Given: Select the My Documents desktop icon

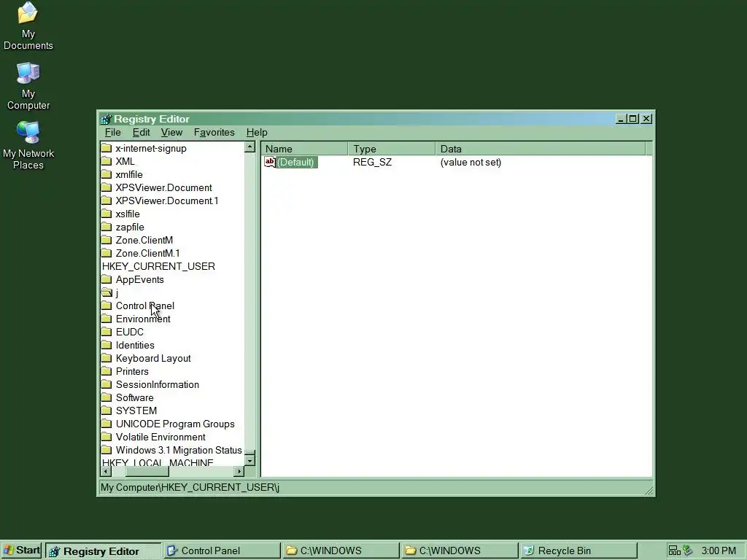Looking at the screenshot, I should (x=28, y=26).
